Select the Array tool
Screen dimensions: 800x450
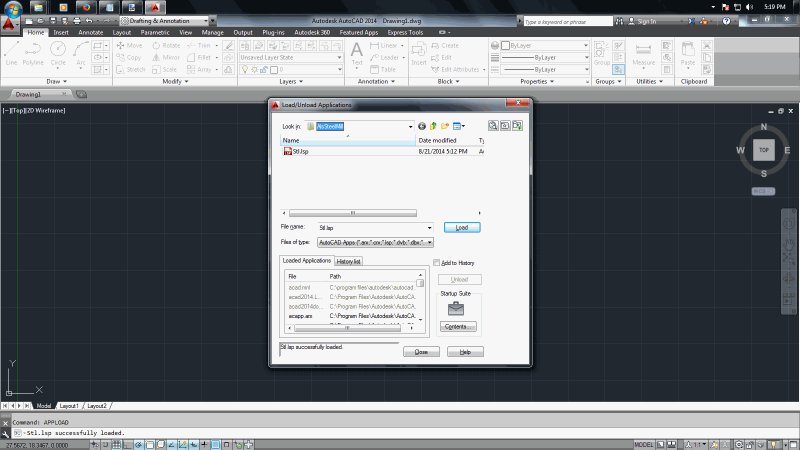[199, 69]
